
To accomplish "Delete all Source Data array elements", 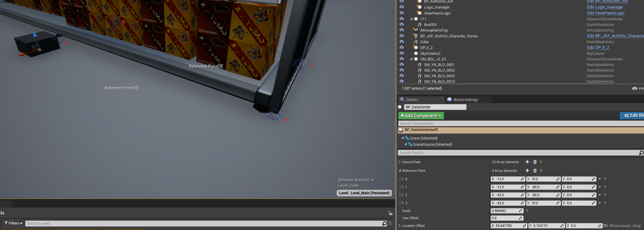I will pyautogui.click(x=535, y=162).
